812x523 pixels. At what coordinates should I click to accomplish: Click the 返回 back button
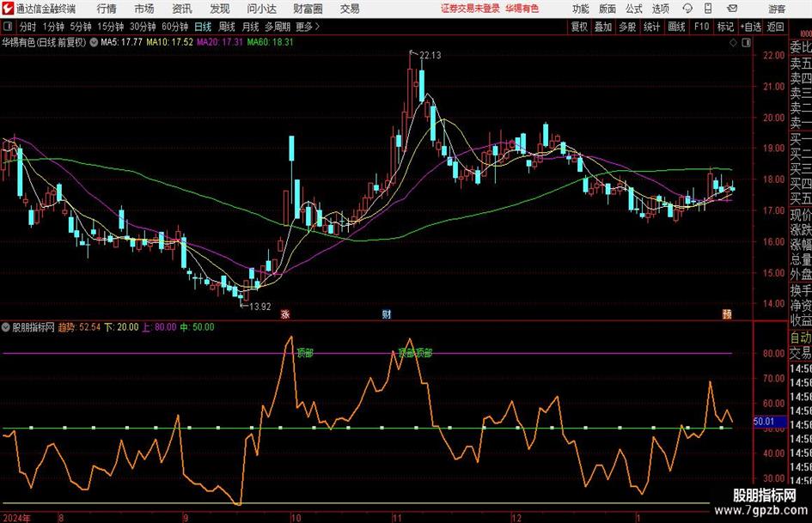tap(775, 27)
